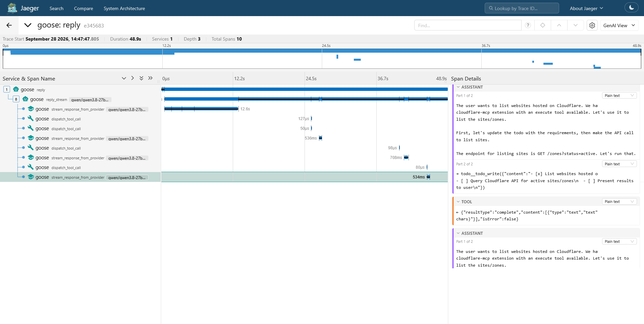Click the 534ms selected span bar
This screenshot has height=324, width=644.
coord(428,177)
